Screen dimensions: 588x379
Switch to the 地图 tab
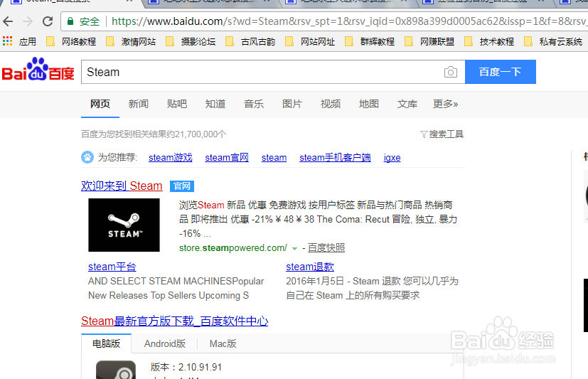(368, 104)
